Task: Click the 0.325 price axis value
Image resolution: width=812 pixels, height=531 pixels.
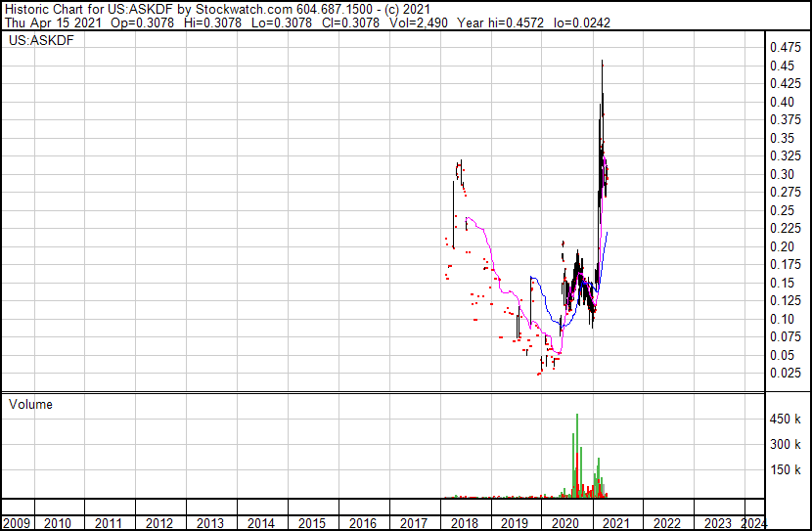Action: [x=786, y=155]
